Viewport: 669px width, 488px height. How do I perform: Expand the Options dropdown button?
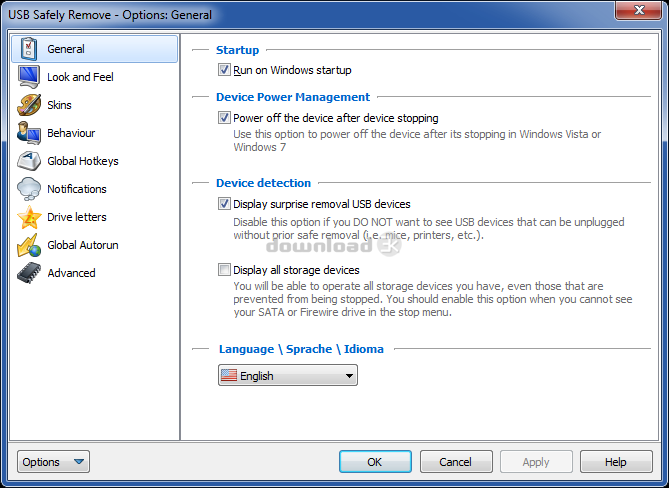(x=53, y=462)
